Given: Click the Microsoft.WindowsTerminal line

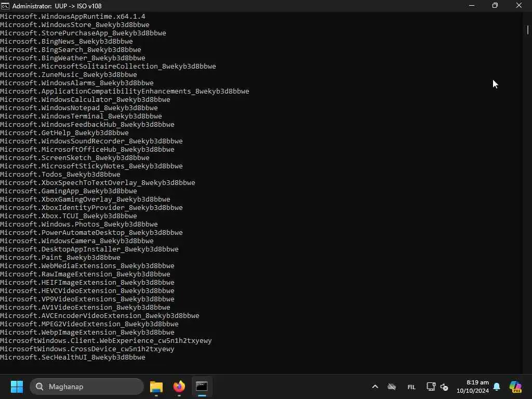Looking at the screenshot, I should [x=81, y=116].
